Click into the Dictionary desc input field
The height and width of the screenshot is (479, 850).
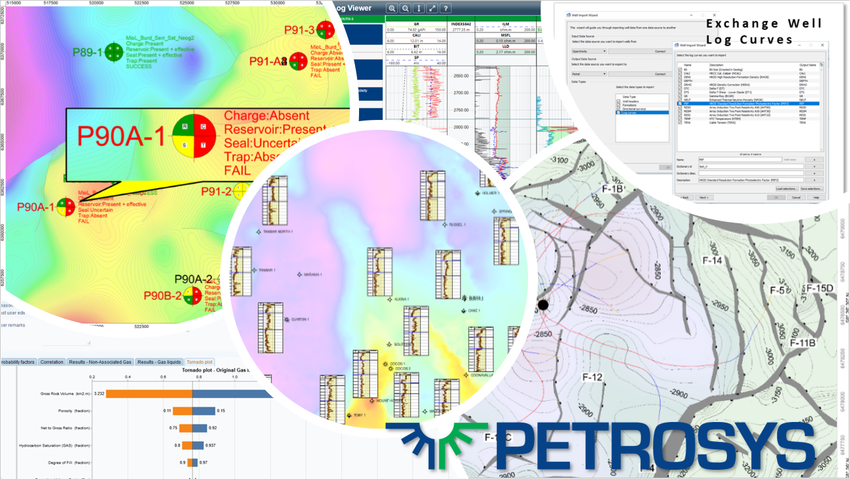[x=751, y=173]
